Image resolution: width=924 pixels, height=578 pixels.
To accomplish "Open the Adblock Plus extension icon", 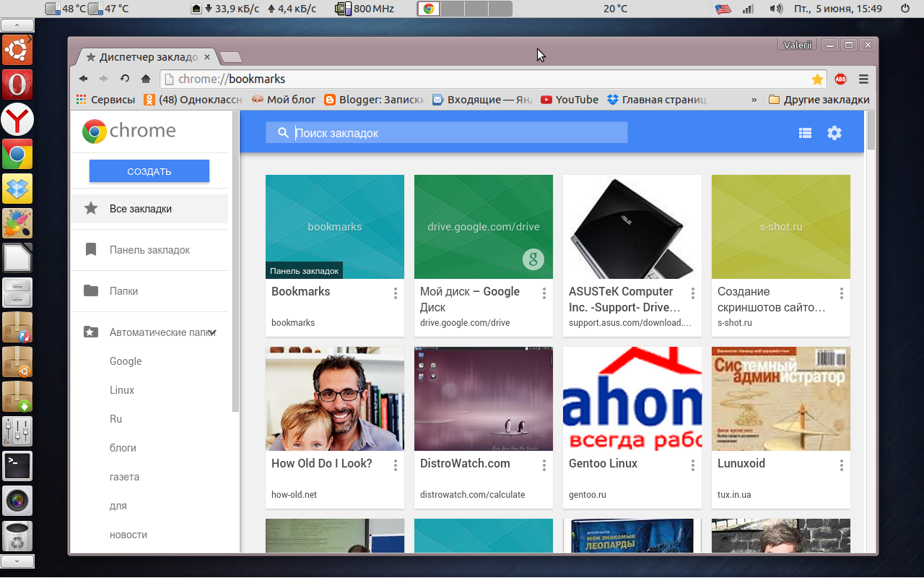I will click(840, 79).
